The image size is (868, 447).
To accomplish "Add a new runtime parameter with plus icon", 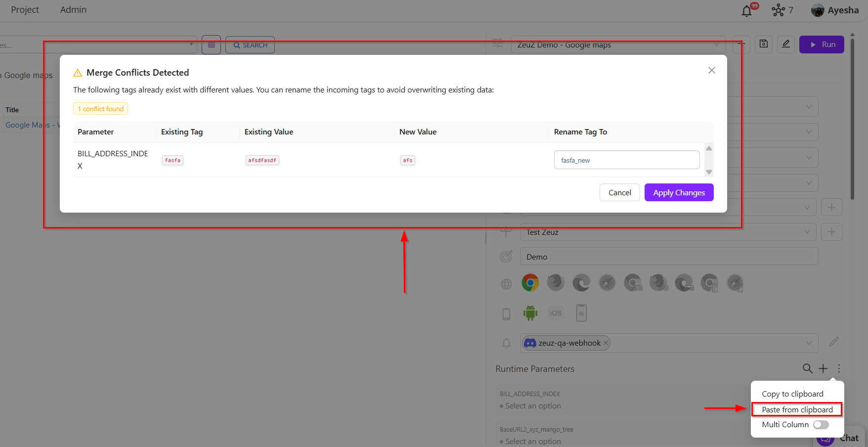I will click(823, 368).
